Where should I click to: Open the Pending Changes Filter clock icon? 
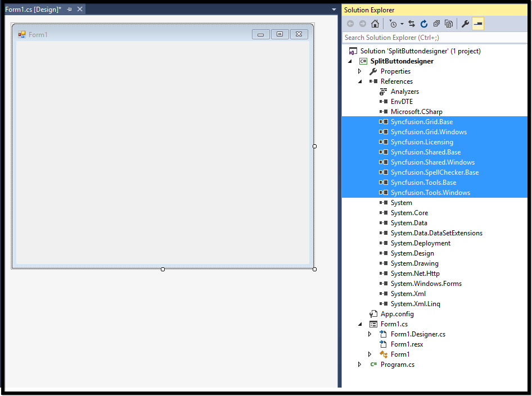point(393,24)
